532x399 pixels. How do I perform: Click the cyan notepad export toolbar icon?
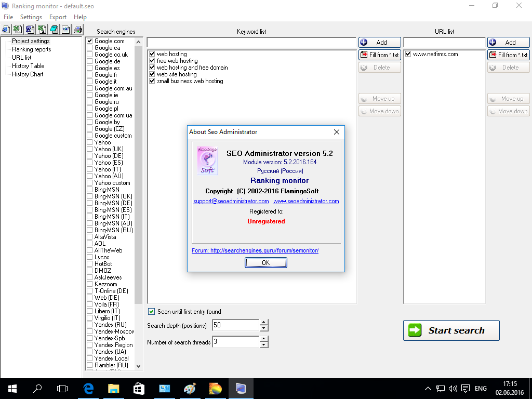click(54, 30)
